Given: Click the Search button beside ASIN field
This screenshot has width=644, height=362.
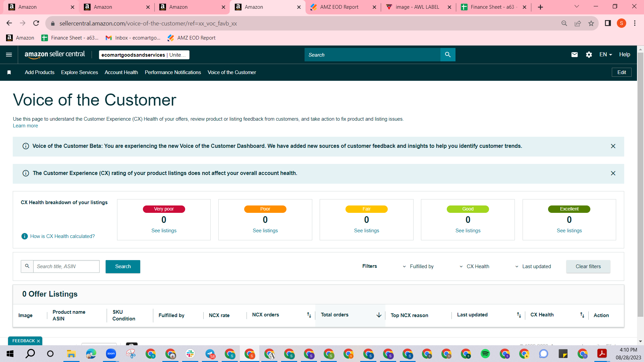Looking at the screenshot, I should point(123,266).
